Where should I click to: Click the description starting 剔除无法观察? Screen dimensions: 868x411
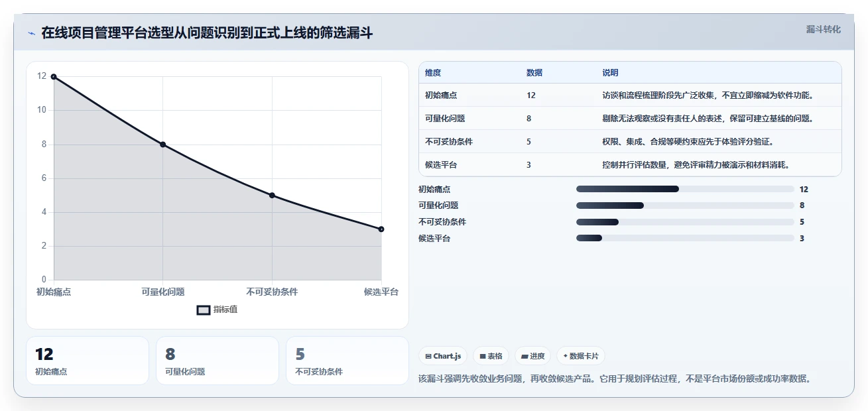708,119
